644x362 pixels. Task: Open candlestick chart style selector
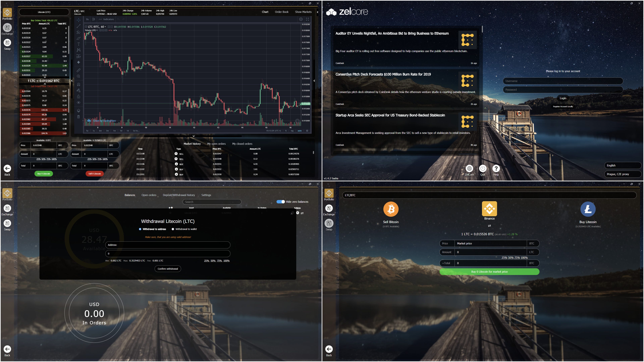pyautogui.click(x=94, y=19)
